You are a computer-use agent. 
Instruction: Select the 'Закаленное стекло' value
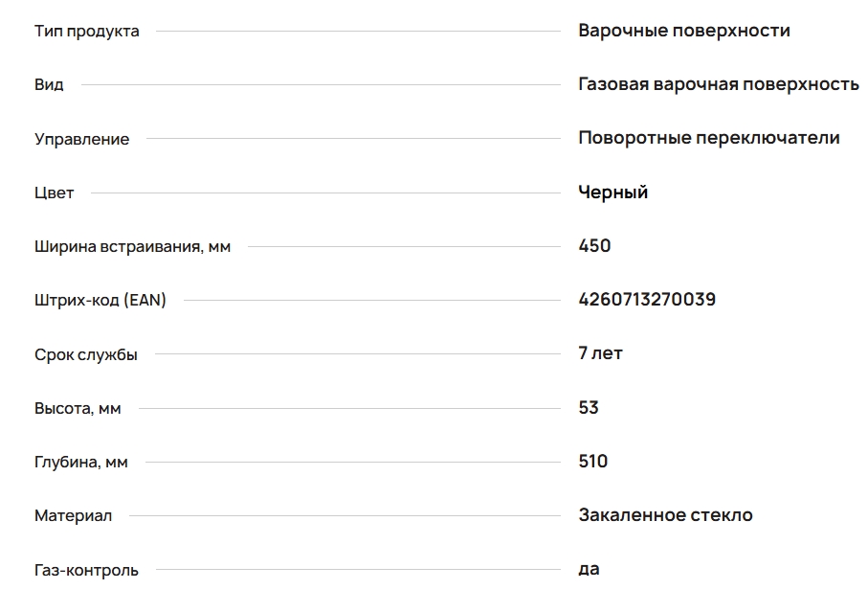pos(665,515)
